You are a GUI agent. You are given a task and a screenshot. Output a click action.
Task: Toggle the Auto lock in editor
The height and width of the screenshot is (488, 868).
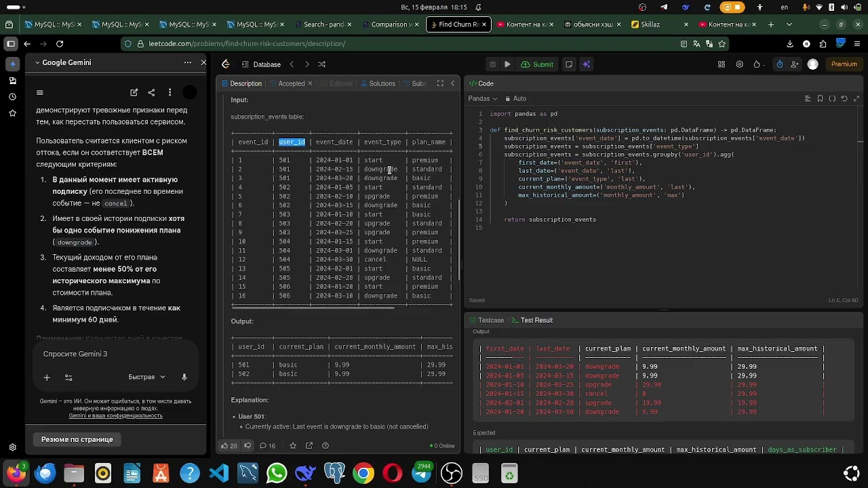click(x=515, y=98)
